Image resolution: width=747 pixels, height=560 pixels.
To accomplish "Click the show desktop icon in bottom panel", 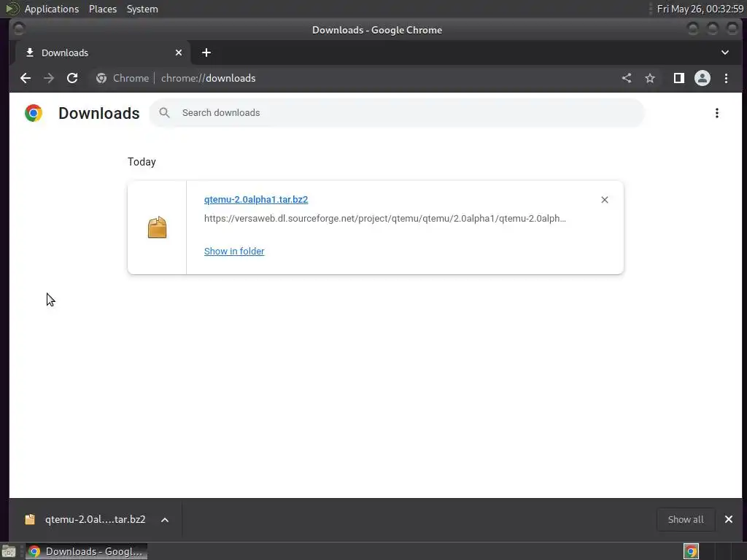I will 9,551.
